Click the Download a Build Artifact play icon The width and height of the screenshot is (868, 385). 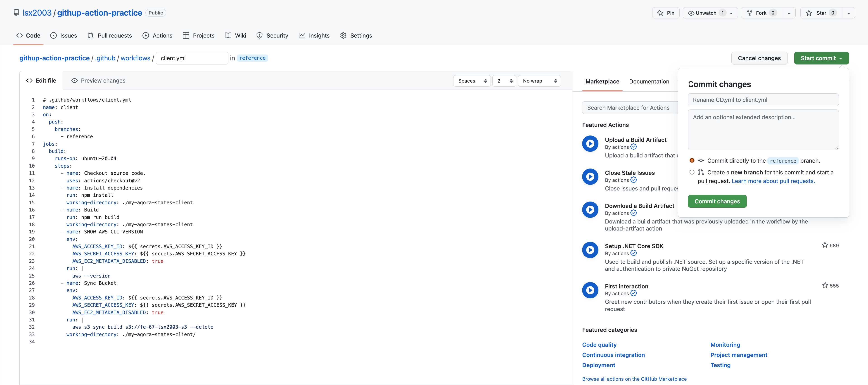590,210
